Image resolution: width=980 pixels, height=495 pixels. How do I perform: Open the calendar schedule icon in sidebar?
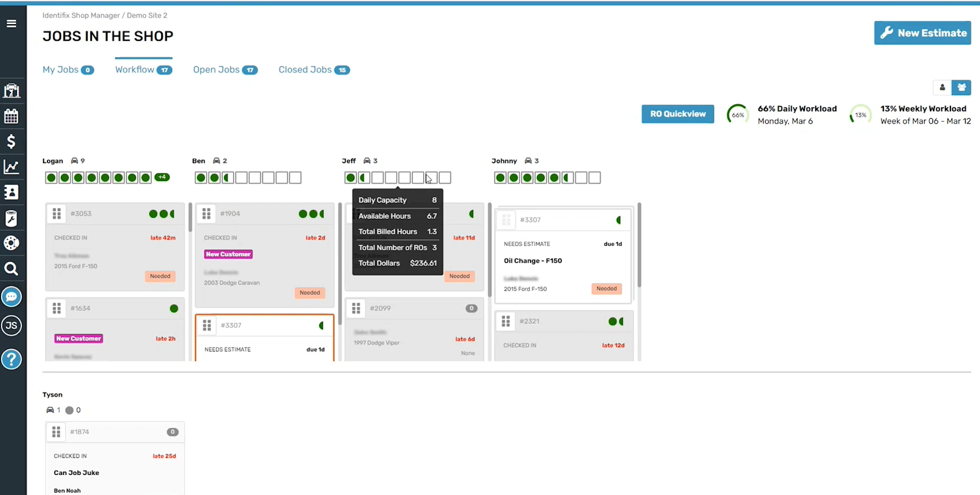tap(11, 116)
